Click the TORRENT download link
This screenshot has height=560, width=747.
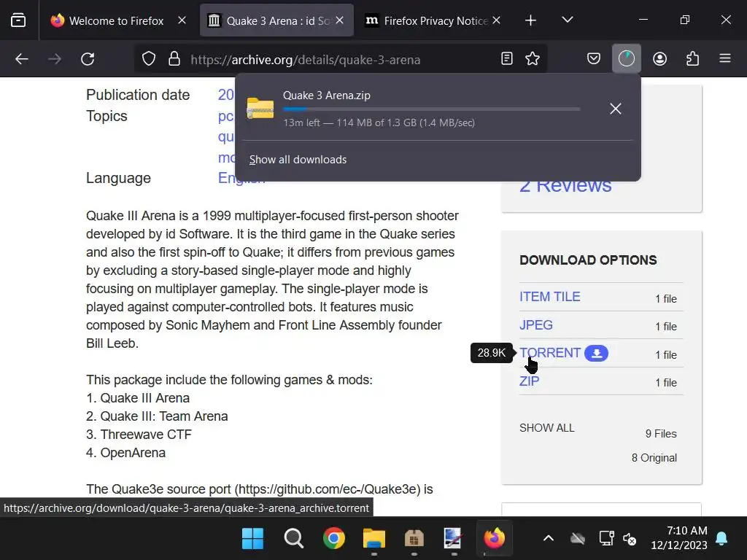(550, 353)
